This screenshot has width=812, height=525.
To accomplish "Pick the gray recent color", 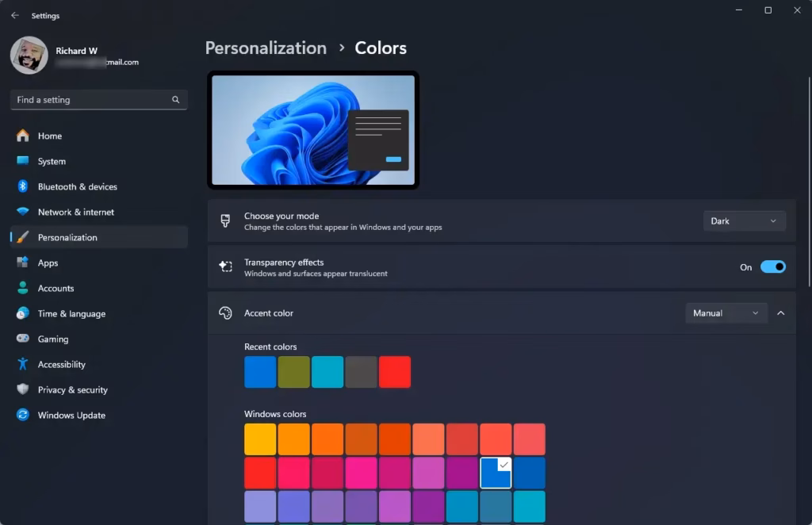I will click(x=361, y=372).
